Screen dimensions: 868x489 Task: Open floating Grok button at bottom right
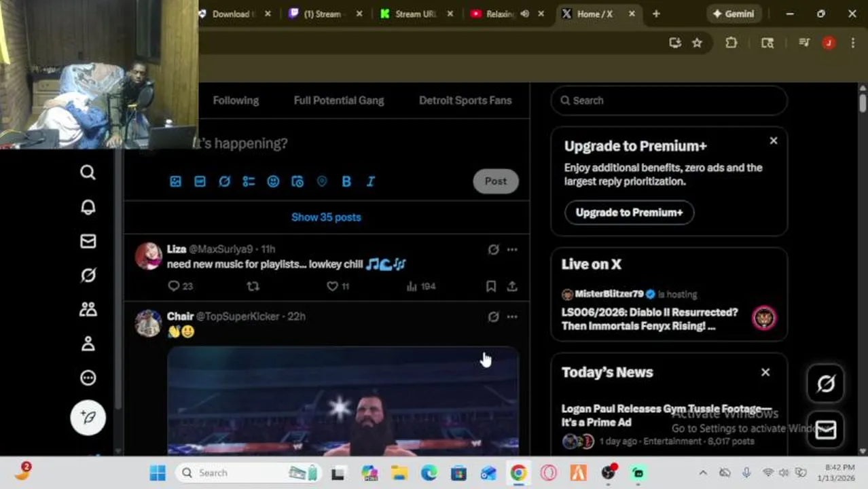click(825, 384)
